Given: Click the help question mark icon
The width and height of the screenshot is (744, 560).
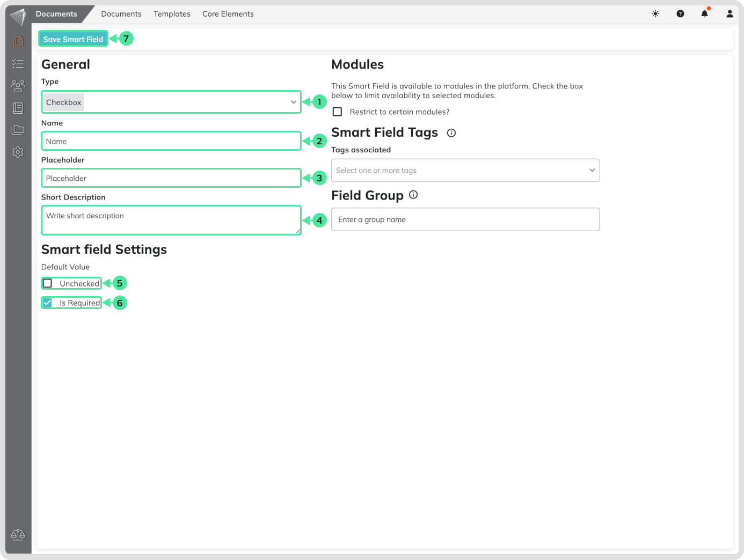Looking at the screenshot, I should (680, 14).
